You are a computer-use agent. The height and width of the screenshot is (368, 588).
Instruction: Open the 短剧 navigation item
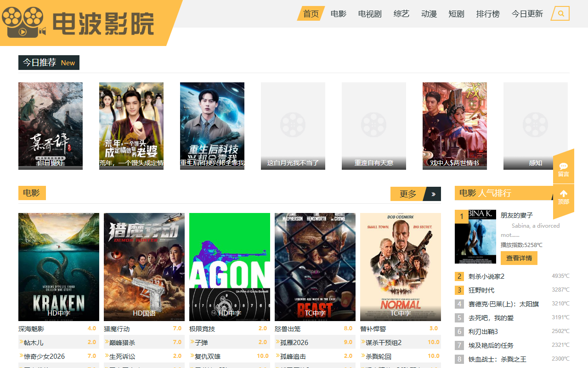click(x=457, y=14)
